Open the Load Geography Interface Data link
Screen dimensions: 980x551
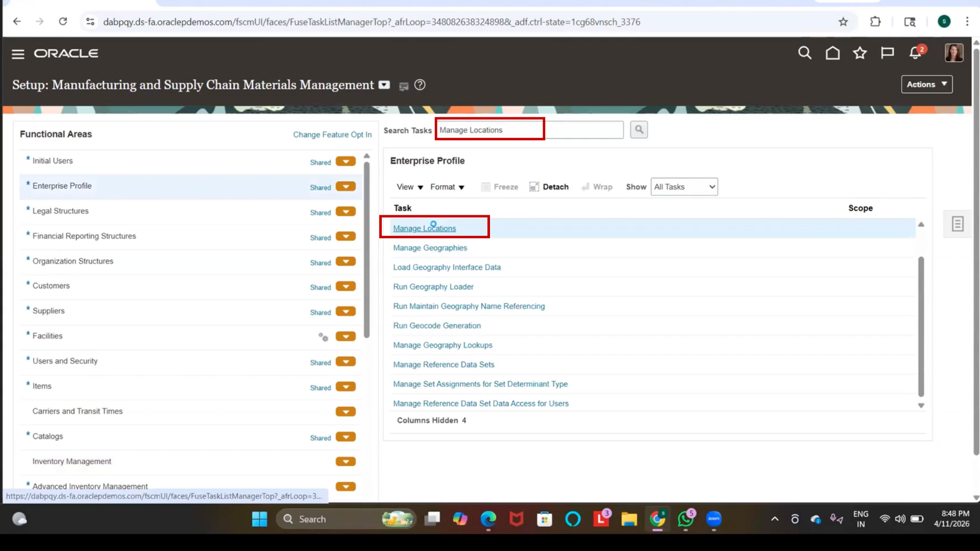(x=447, y=267)
